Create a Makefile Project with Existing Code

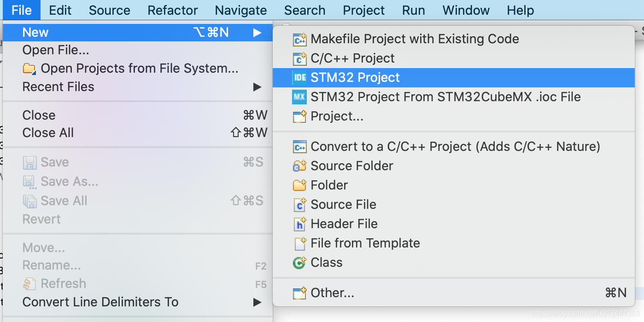pos(414,39)
